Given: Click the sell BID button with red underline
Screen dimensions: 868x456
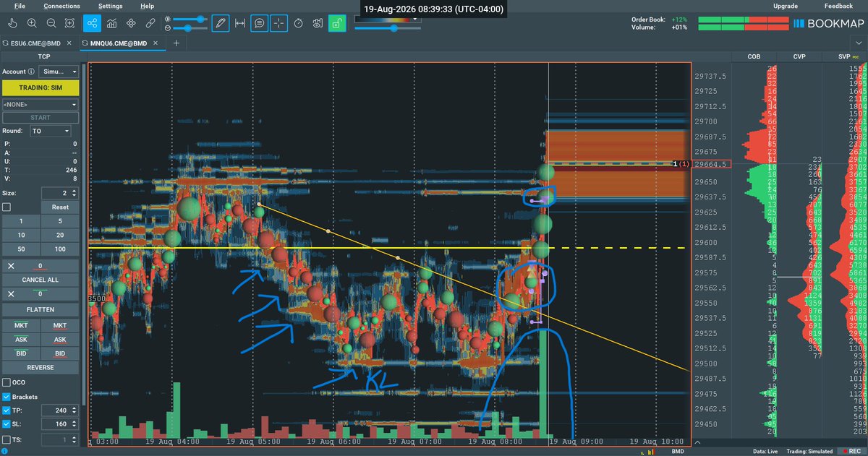Looking at the screenshot, I should (60, 353).
